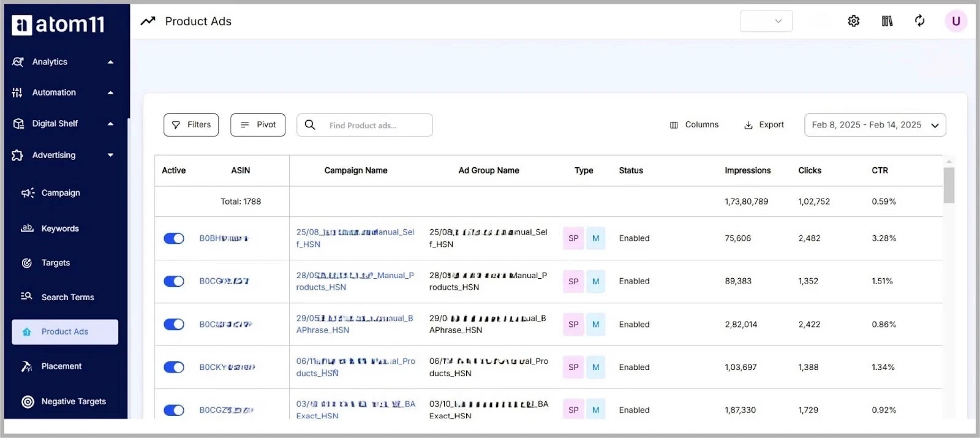Open Placement in the sidebar
The image size is (980, 438).
(x=61, y=366)
